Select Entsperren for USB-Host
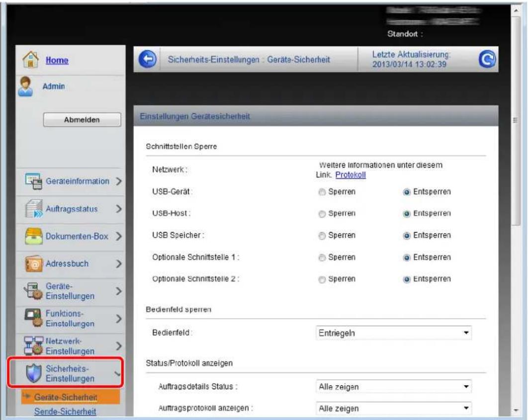 click(x=406, y=214)
